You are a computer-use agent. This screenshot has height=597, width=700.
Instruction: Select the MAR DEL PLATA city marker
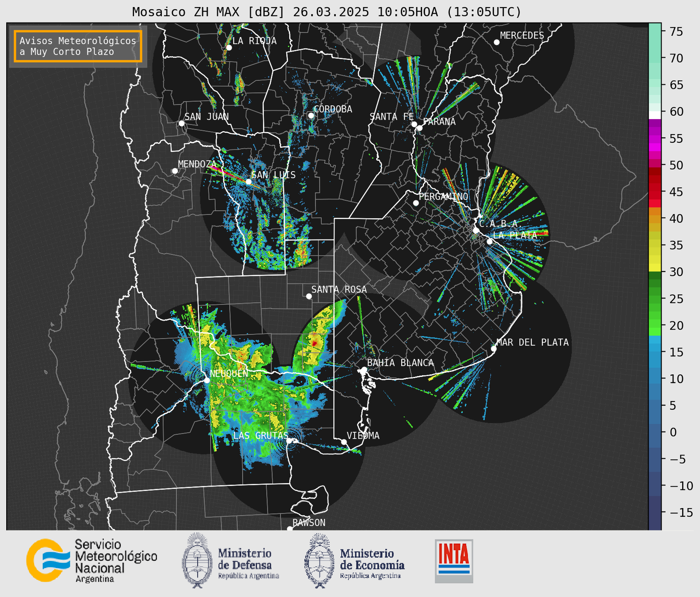click(493, 349)
